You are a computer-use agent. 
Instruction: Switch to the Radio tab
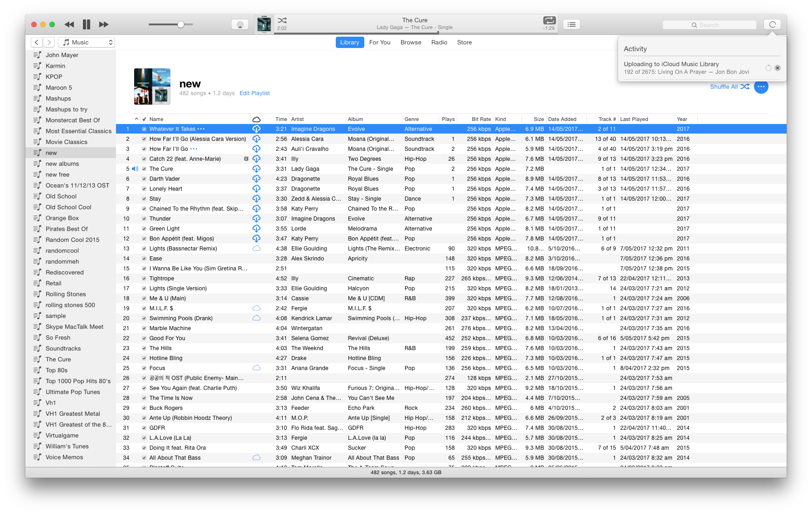click(439, 42)
